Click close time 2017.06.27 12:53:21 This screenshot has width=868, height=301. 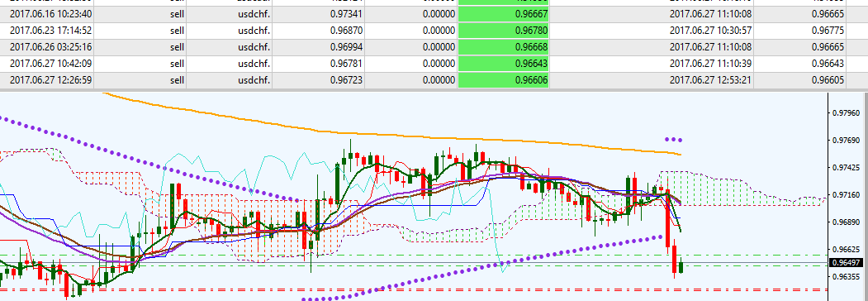click(710, 81)
